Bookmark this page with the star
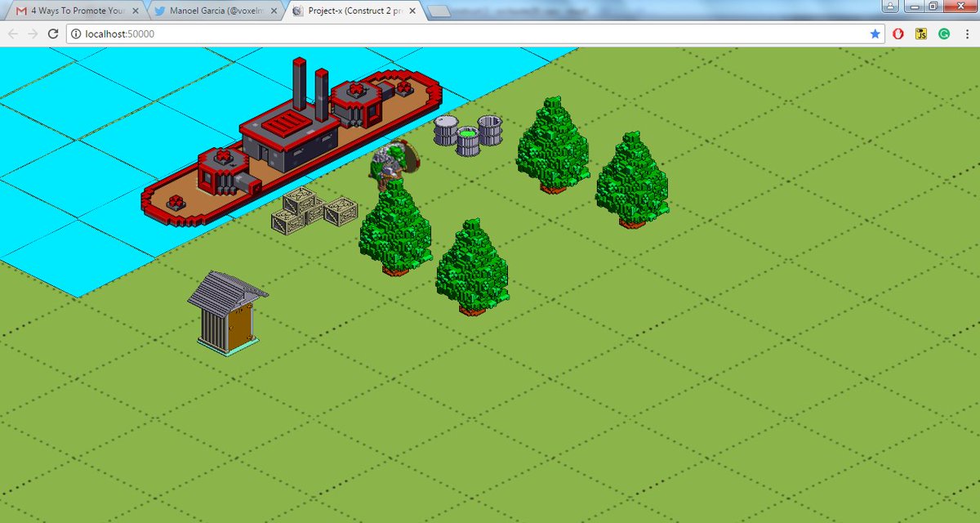Viewport: 980px width, 523px height. click(875, 34)
